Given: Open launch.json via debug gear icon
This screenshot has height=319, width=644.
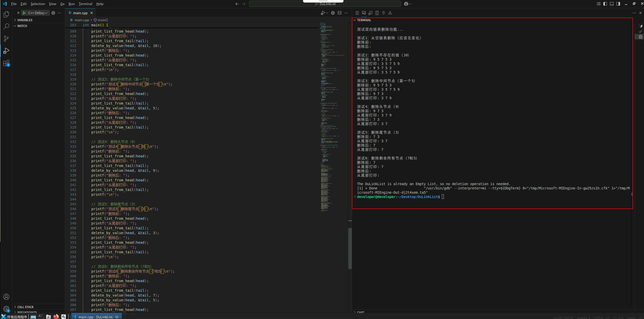Looking at the screenshot, I should point(53,13).
